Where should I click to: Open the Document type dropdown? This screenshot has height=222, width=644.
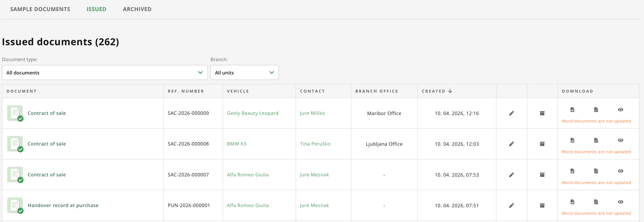(105, 73)
